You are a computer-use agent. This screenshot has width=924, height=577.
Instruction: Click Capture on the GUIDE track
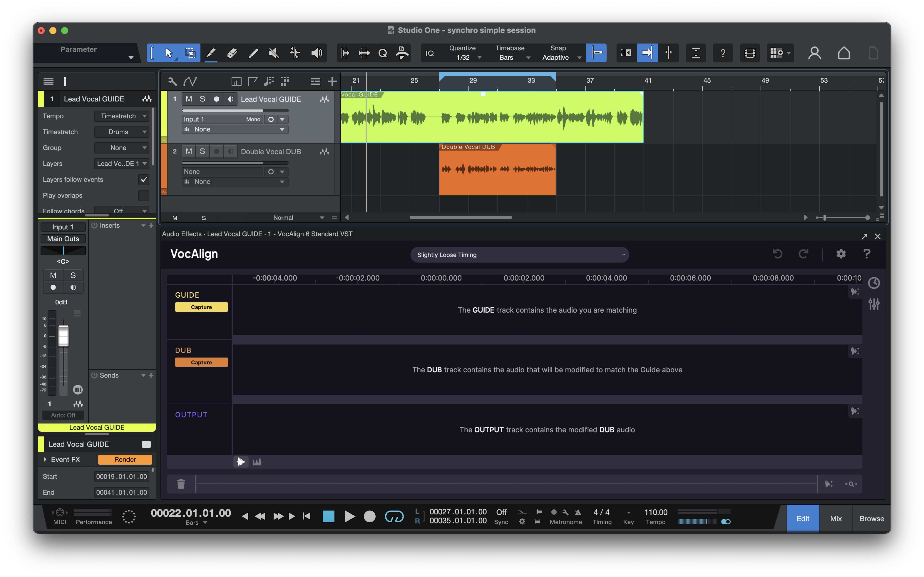pos(201,306)
